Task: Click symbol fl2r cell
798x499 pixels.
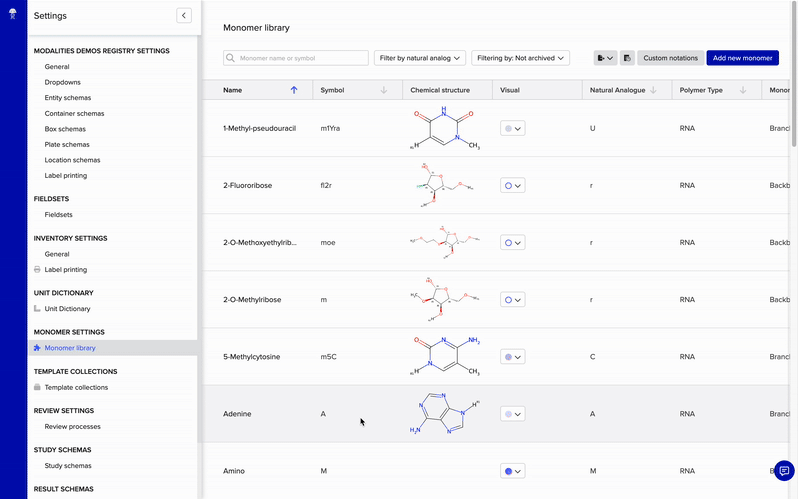Action: pyautogui.click(x=326, y=185)
